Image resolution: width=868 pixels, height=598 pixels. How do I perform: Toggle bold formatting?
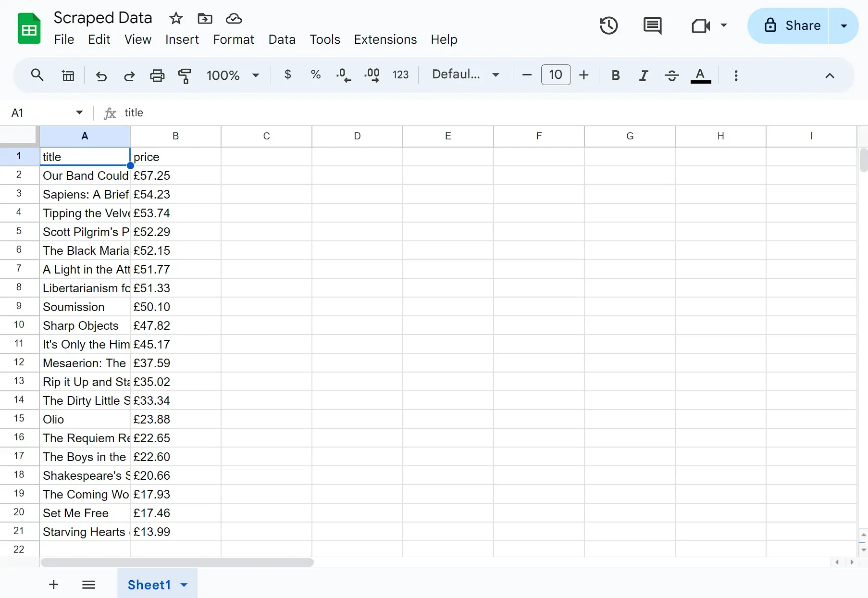click(x=616, y=75)
